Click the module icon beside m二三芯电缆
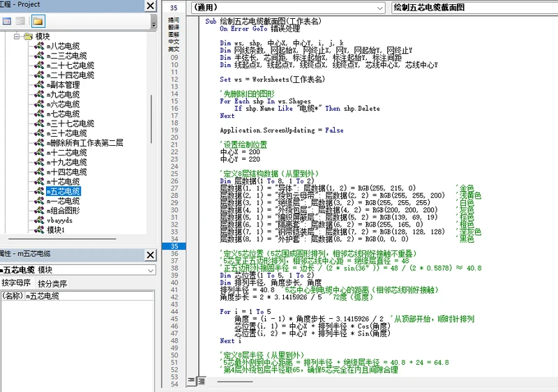The width and height of the screenshot is (558, 392). 39,56
